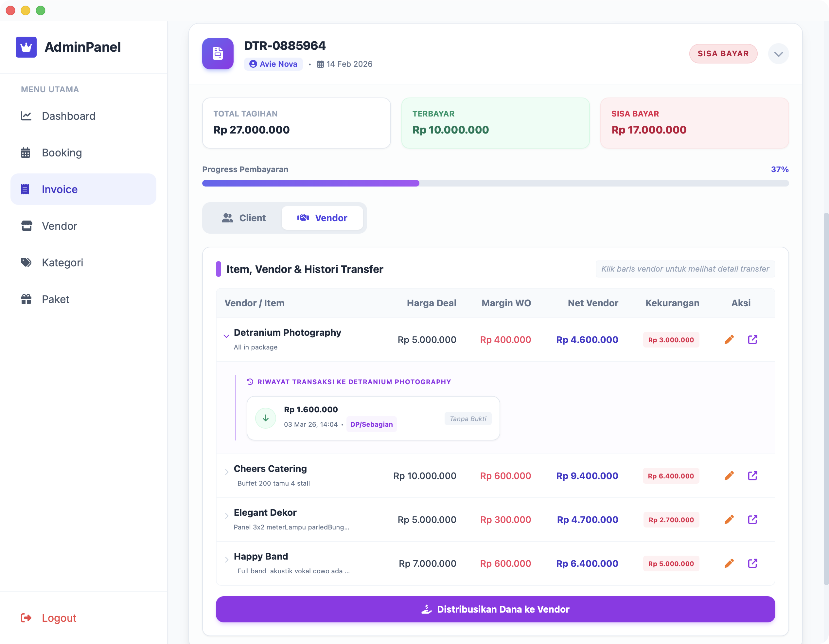Collapse the invoice card using header chevron

point(778,54)
